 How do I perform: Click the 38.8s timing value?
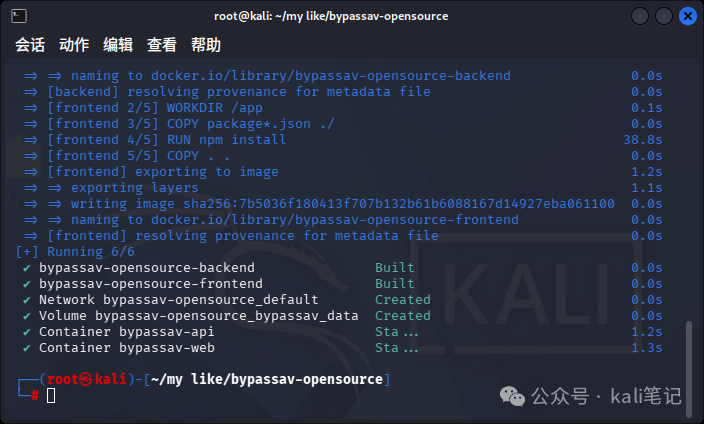(x=642, y=140)
